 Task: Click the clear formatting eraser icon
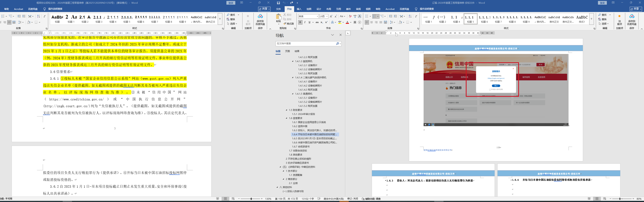pos(350,16)
